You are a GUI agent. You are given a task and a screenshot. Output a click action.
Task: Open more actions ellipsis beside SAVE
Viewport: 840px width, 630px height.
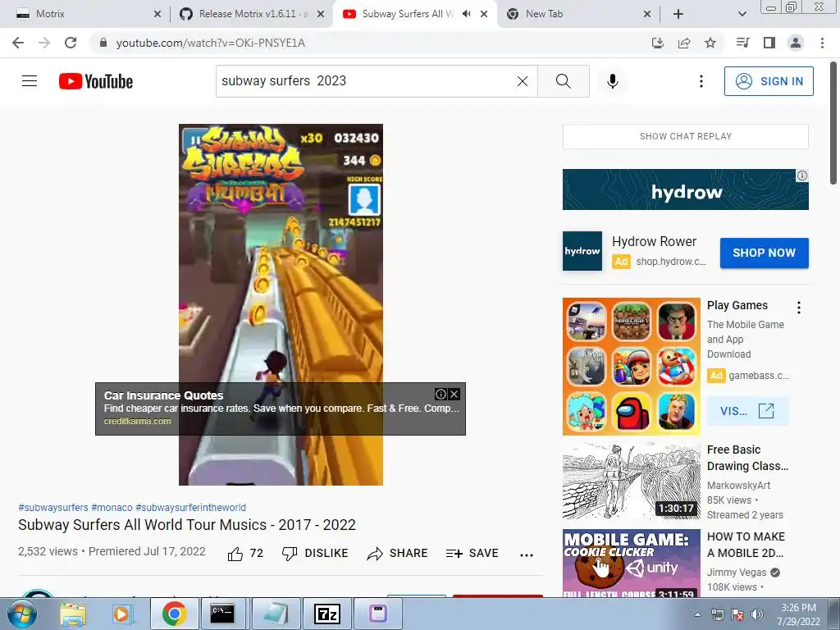527,555
